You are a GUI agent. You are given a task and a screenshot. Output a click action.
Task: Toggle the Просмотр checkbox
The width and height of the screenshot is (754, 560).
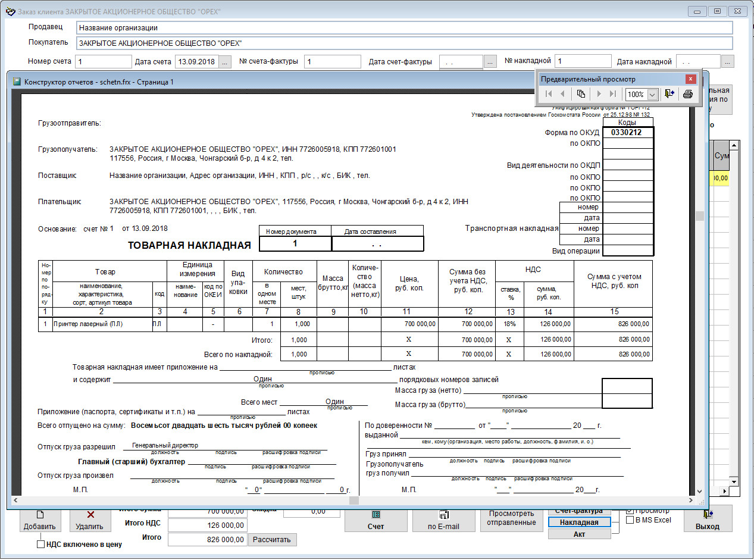click(x=630, y=511)
